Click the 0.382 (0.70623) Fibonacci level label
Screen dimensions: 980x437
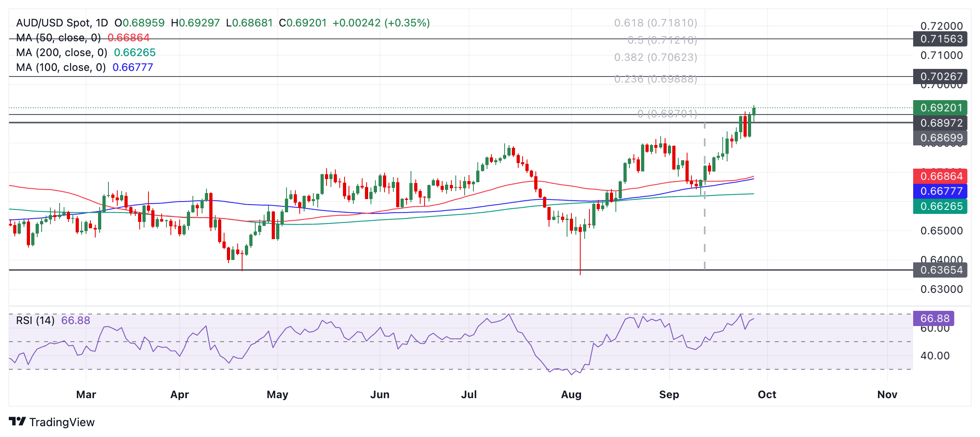coord(655,57)
